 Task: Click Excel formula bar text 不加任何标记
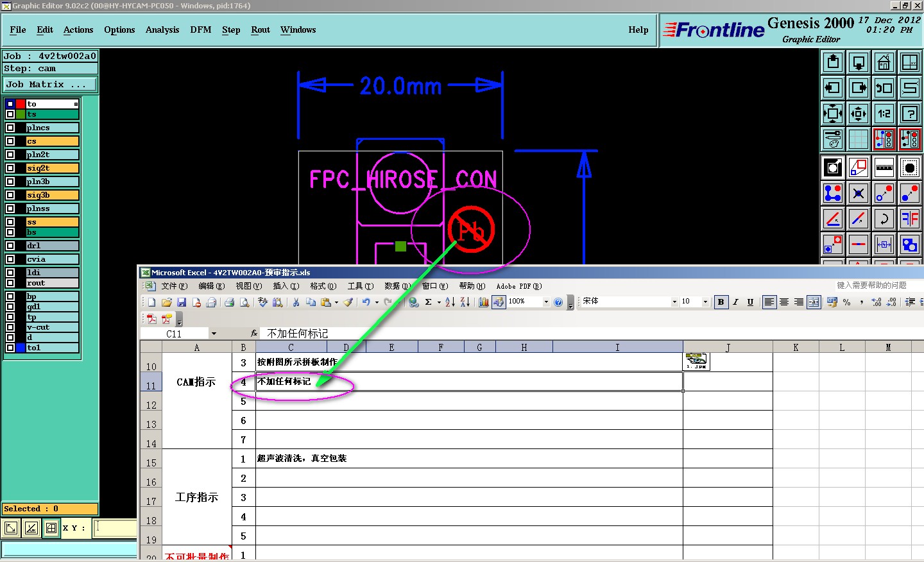click(x=297, y=334)
